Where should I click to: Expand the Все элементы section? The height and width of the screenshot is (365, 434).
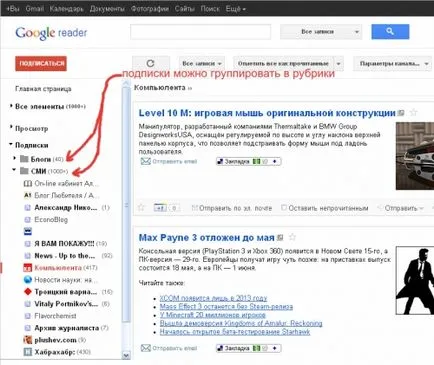[x=11, y=106]
